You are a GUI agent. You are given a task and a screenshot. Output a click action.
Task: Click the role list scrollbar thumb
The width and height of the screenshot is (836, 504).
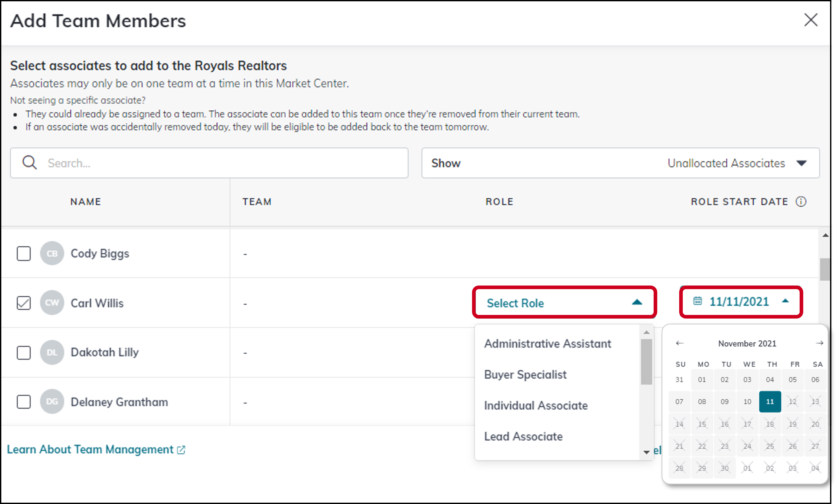646,362
